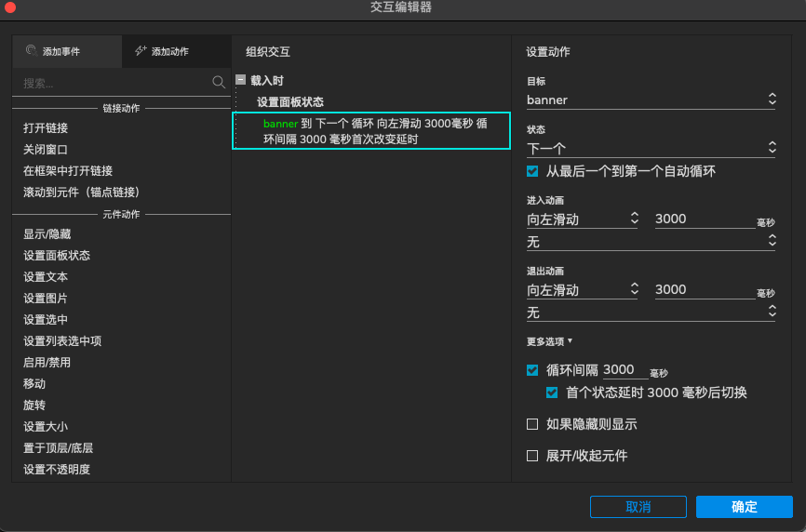This screenshot has height=532, width=806.
Task: Select 滚动到元件（锚点链接） action
Action: click(82, 192)
